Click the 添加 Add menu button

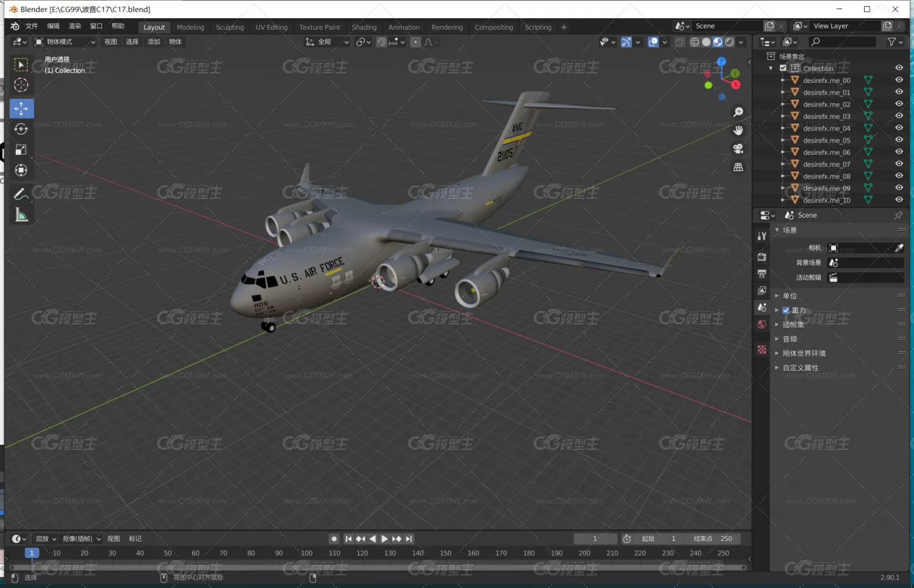pyautogui.click(x=154, y=42)
